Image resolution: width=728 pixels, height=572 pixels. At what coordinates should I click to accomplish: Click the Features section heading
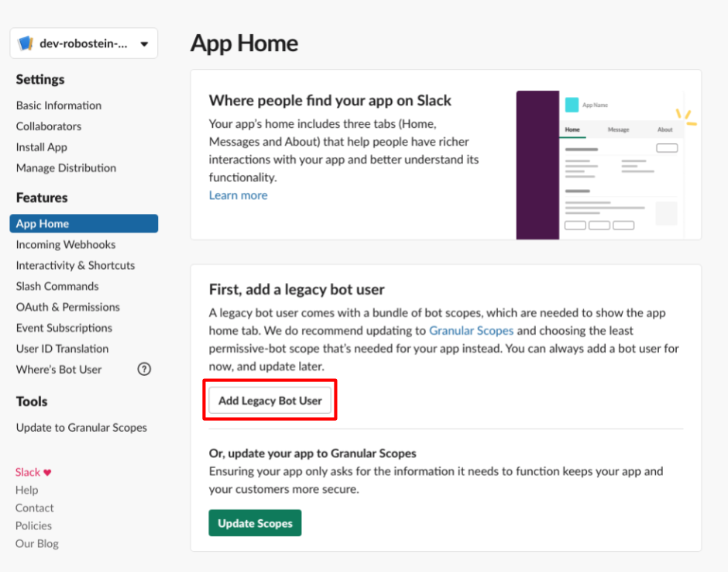click(x=42, y=198)
